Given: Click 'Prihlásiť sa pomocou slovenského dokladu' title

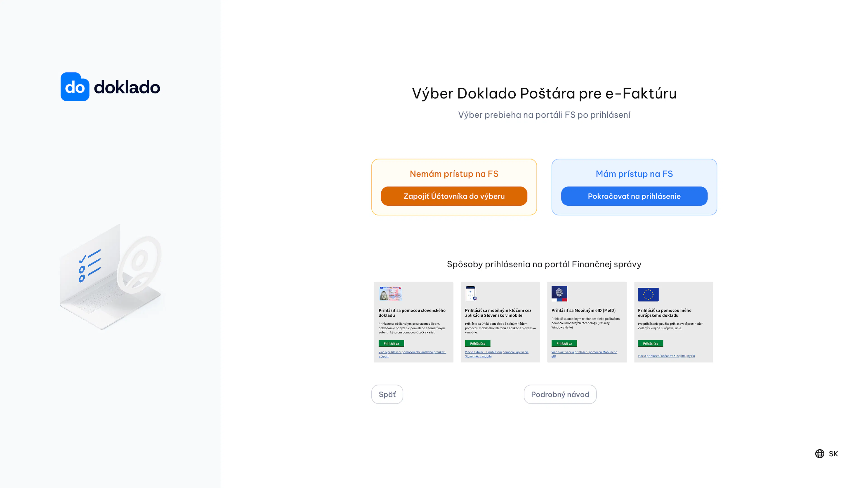Looking at the screenshot, I should [x=412, y=313].
